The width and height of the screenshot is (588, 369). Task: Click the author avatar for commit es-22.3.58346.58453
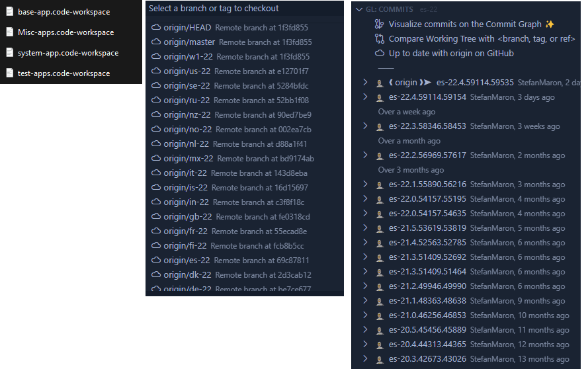(380, 126)
